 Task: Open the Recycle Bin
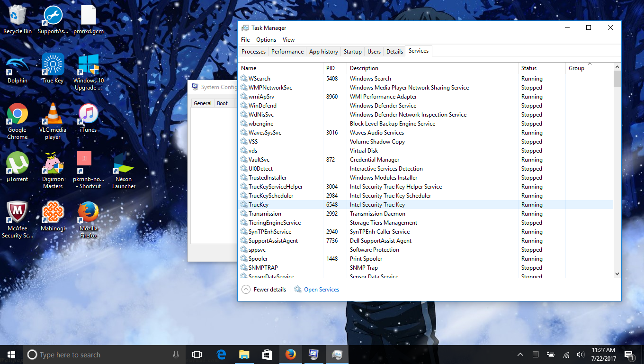tap(17, 14)
